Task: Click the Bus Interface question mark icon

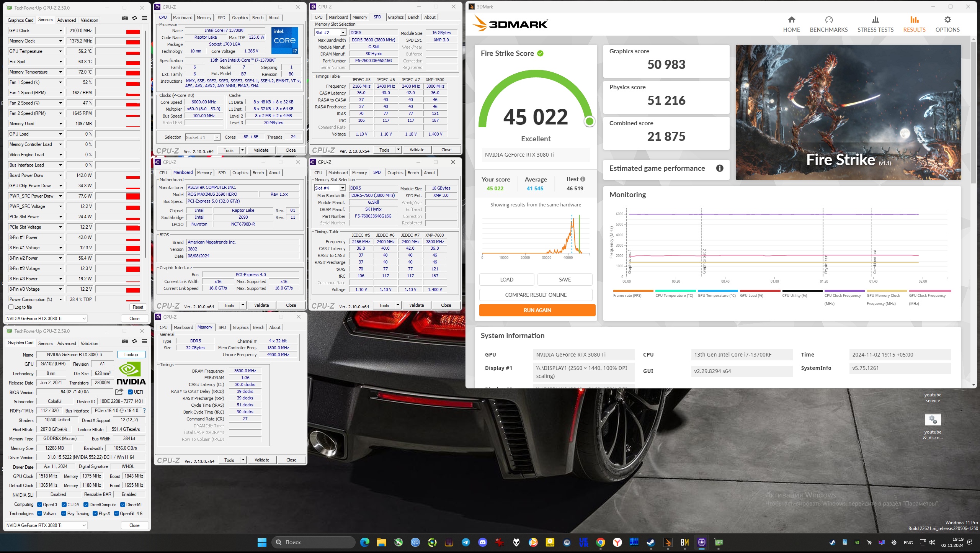Action: pos(144,411)
